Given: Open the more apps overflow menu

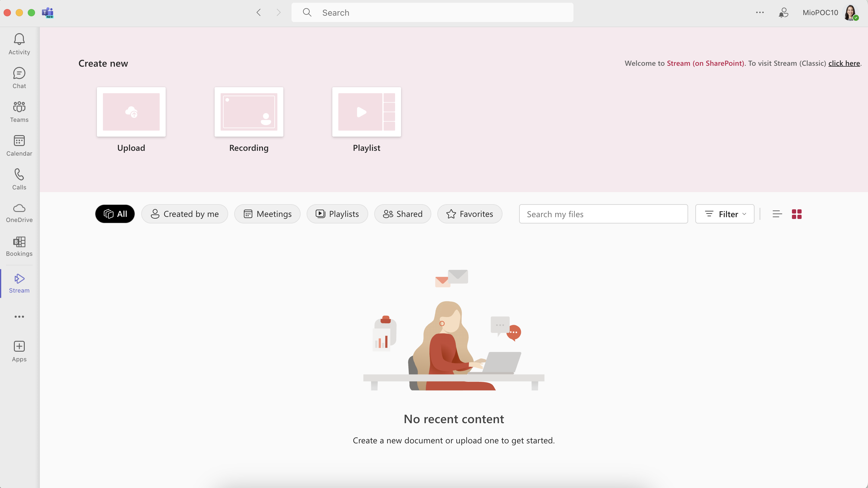Looking at the screenshot, I should tap(19, 317).
